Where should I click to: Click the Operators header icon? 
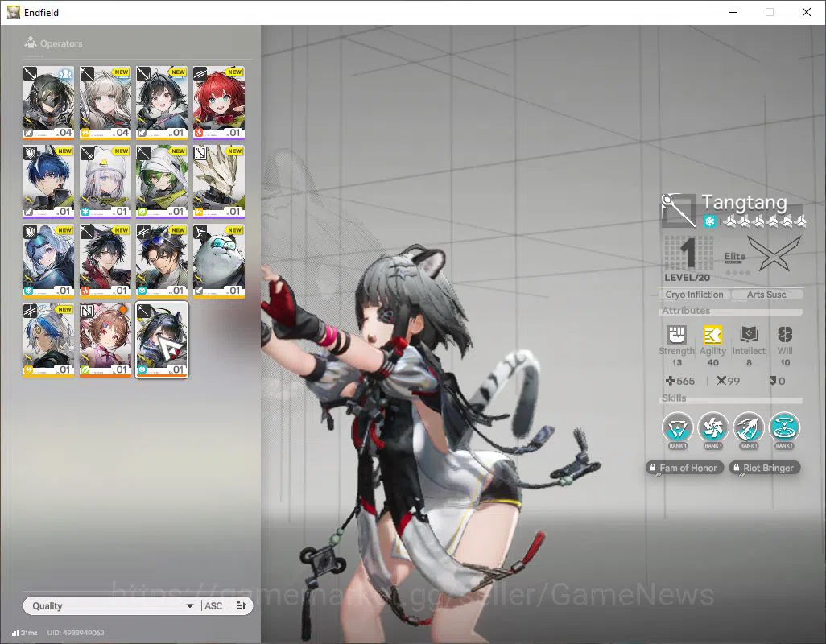(x=31, y=43)
